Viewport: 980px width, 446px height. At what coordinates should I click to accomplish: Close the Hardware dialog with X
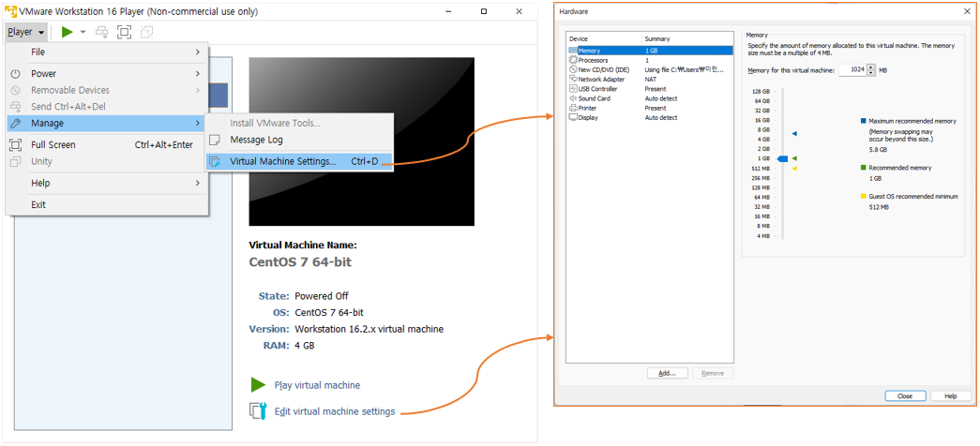(x=967, y=12)
